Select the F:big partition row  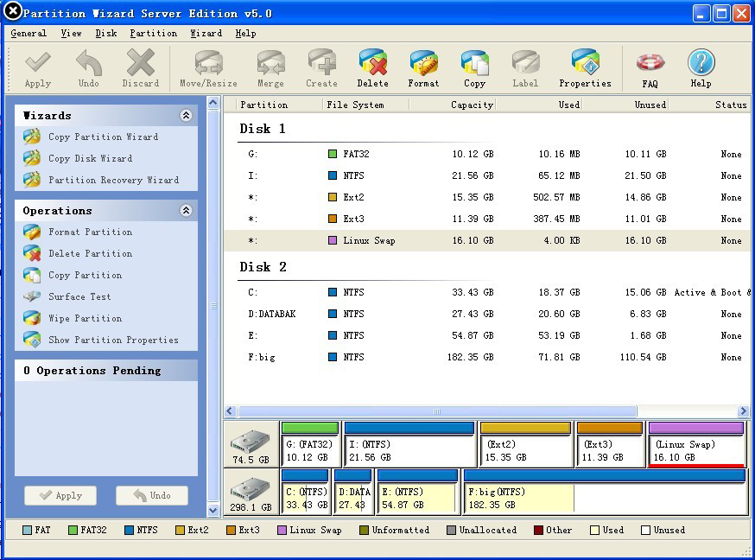[x=487, y=357]
